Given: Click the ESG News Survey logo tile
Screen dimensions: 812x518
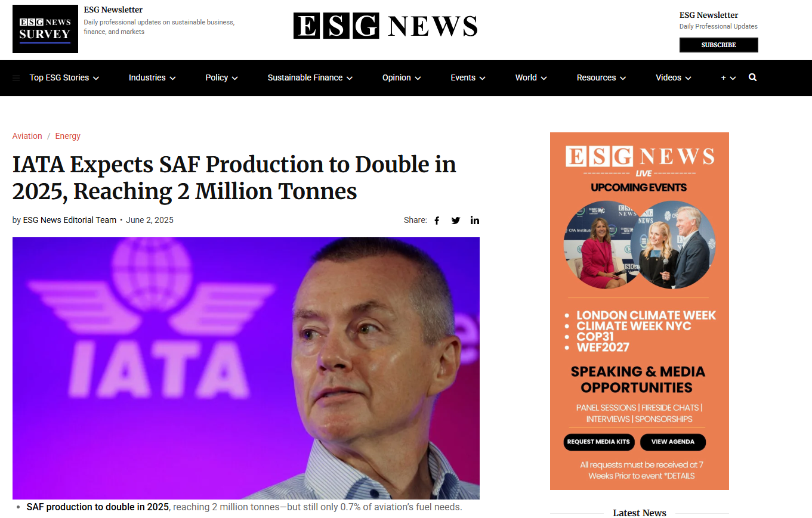Looking at the screenshot, I should pyautogui.click(x=45, y=29).
